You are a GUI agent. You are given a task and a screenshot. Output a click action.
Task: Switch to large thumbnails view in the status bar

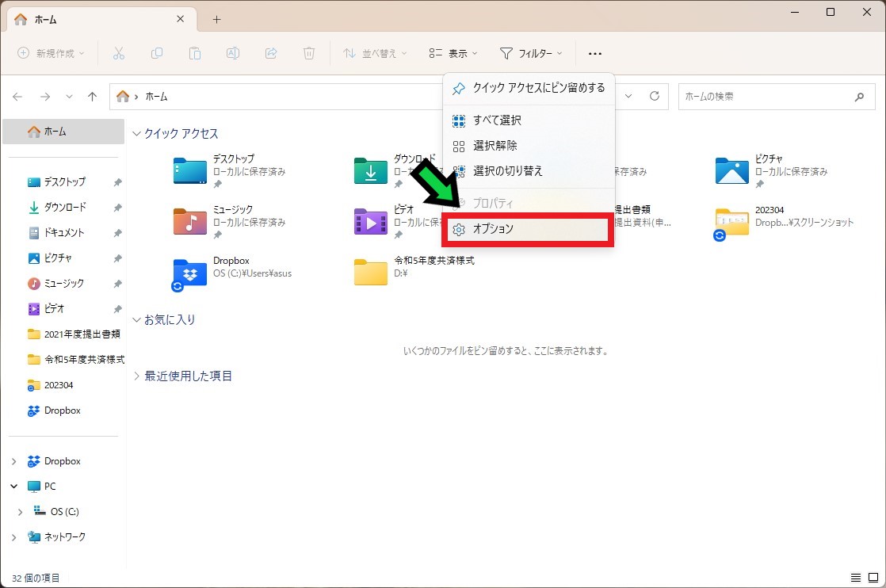point(875,578)
